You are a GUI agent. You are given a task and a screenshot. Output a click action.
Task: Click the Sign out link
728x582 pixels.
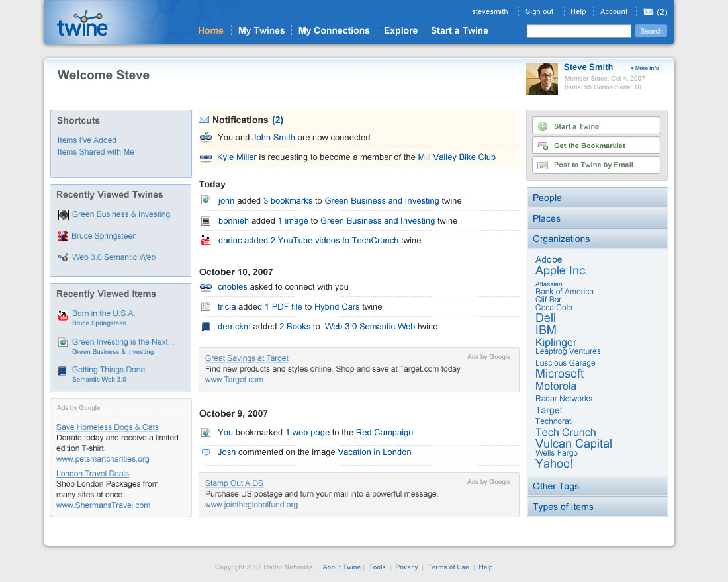[539, 12]
